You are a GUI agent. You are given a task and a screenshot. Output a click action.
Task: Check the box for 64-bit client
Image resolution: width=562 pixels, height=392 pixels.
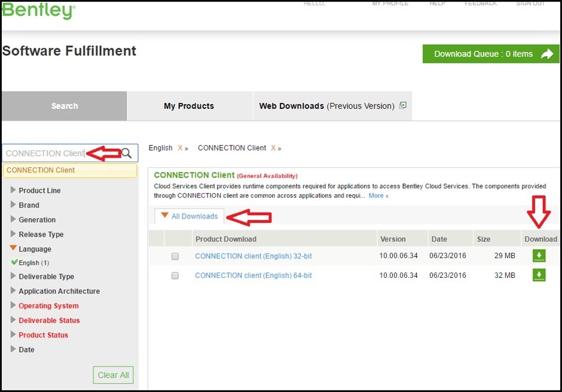pos(175,275)
